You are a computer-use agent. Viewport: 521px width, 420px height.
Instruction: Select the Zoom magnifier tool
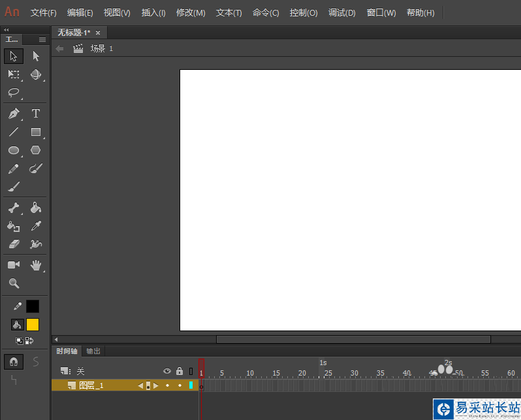pyautogui.click(x=14, y=283)
